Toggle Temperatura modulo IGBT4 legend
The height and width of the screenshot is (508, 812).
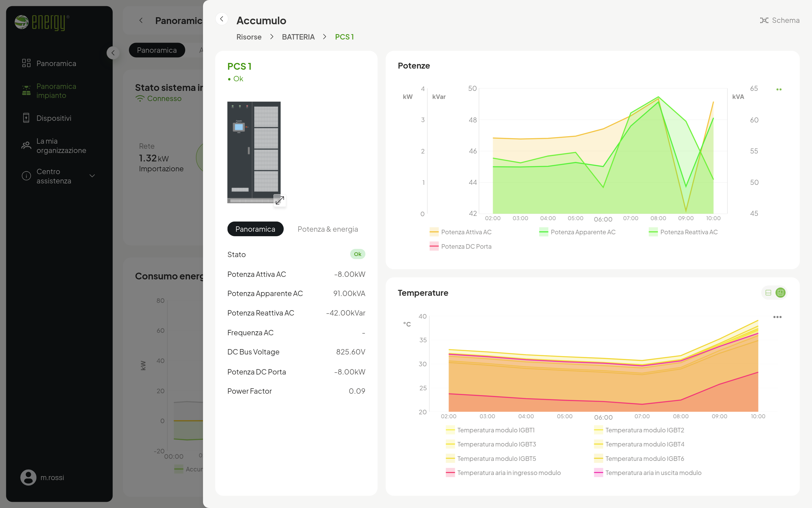point(639,444)
